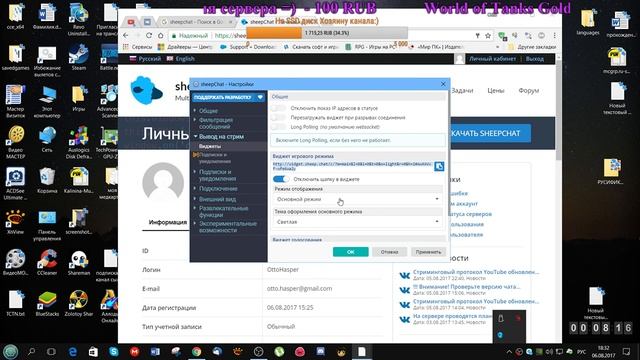Open Word from the taskbar
Viewport: 640px width, 360px height.
[155, 351]
